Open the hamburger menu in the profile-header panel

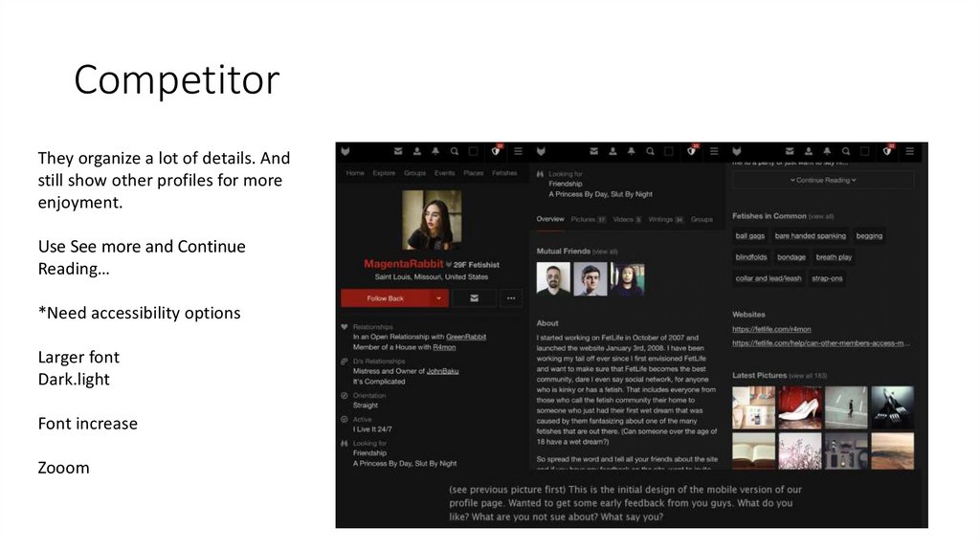(x=518, y=151)
